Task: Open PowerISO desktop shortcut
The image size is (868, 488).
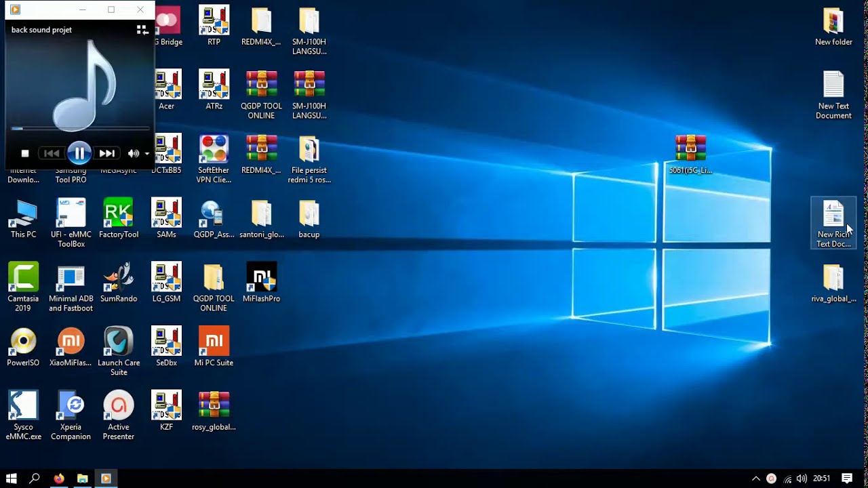Action: (x=23, y=347)
